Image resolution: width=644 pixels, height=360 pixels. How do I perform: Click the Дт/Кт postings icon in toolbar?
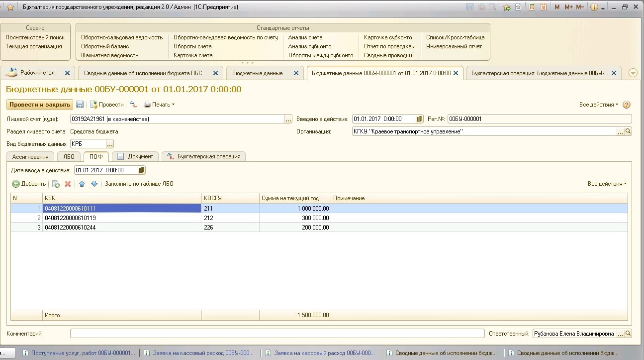pos(133,105)
